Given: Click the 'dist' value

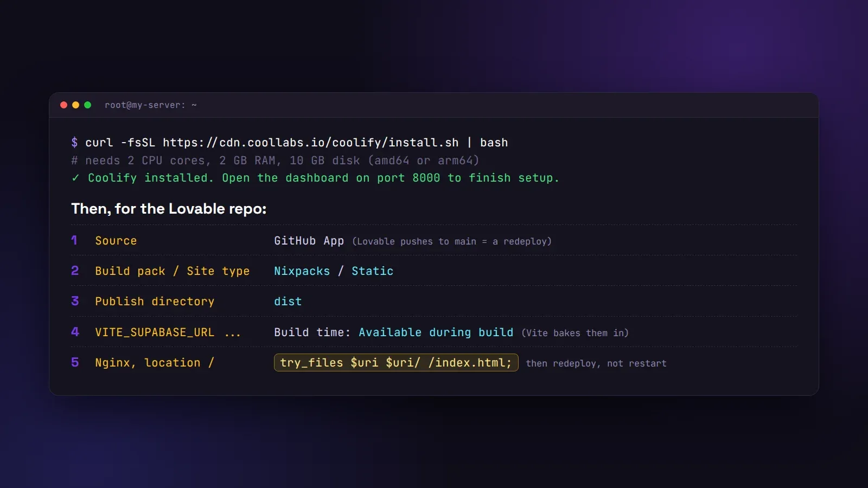Looking at the screenshot, I should tap(288, 301).
